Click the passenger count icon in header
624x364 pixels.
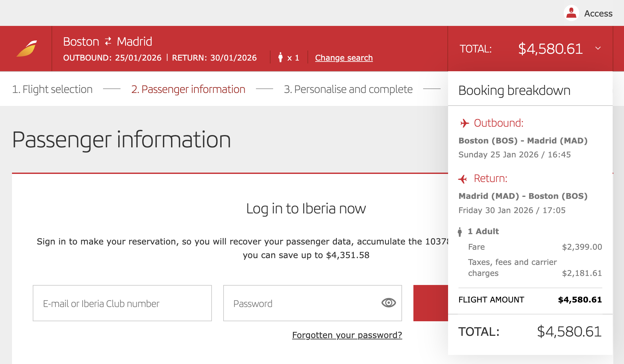[x=281, y=58]
